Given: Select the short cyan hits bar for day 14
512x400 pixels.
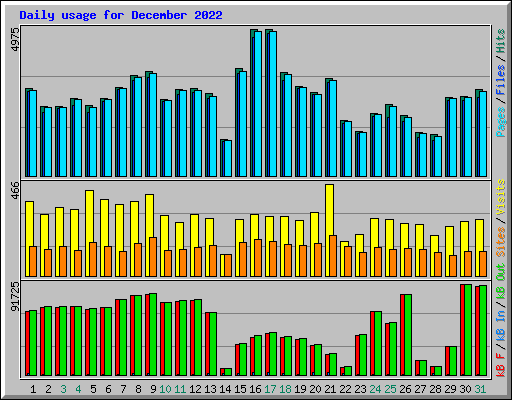Looking at the screenshot, I should tap(228, 158).
